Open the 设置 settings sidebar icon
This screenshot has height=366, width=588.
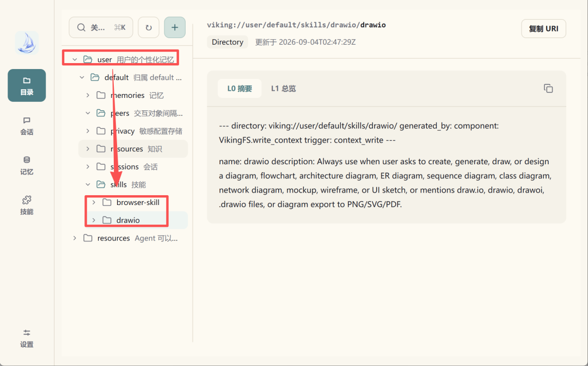[x=27, y=338]
